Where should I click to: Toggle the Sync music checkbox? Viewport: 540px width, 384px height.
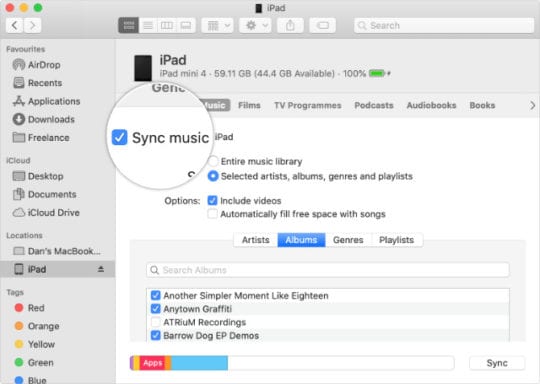[120, 137]
